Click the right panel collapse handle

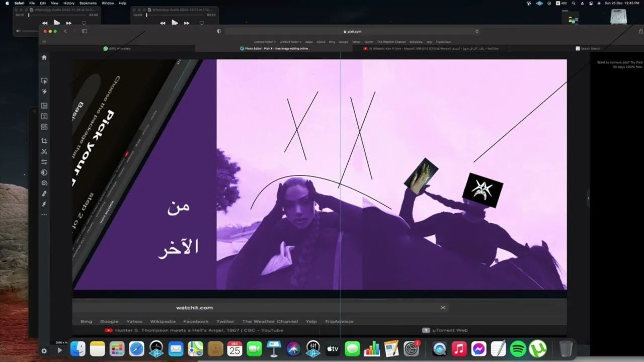(x=588, y=199)
